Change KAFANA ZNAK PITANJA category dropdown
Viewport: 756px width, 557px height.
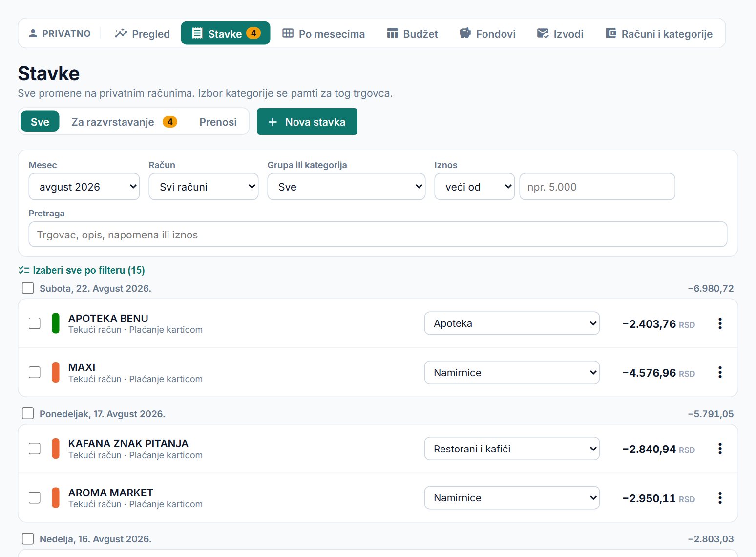click(x=512, y=449)
